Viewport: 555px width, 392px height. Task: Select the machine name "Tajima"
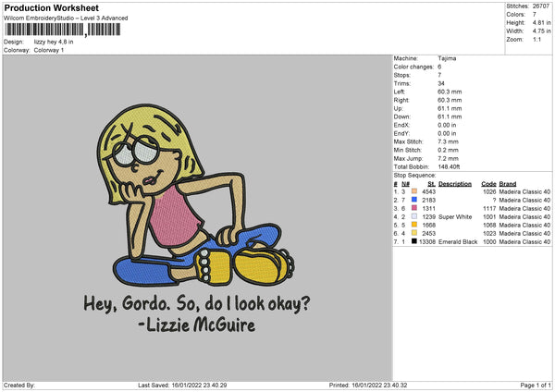point(447,58)
